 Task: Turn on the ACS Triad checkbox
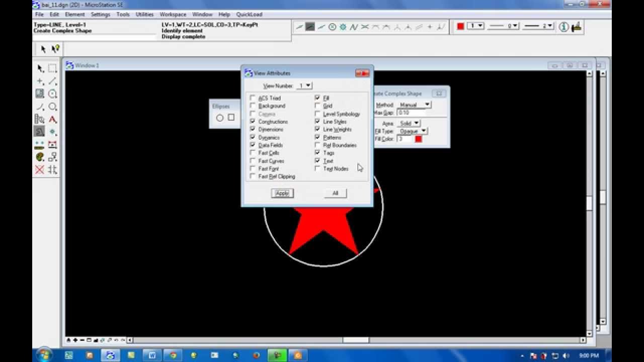[253, 98]
